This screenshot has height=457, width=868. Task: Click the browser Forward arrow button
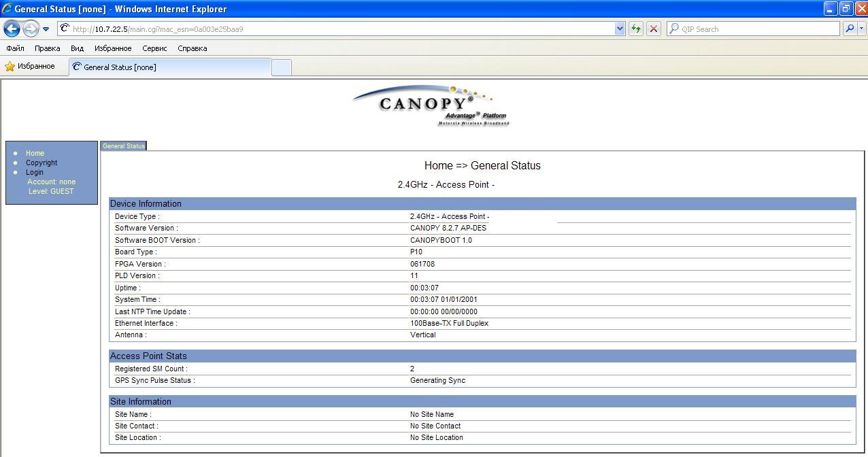[x=31, y=29]
